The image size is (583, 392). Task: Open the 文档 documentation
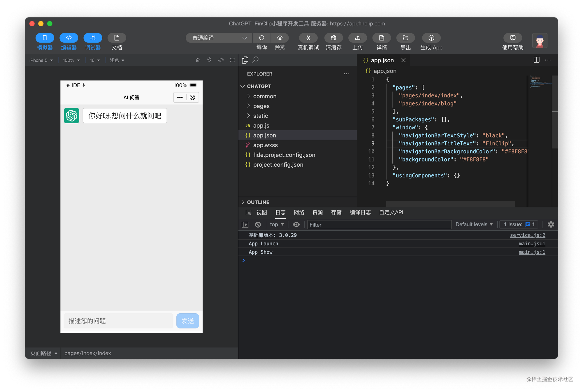click(117, 38)
